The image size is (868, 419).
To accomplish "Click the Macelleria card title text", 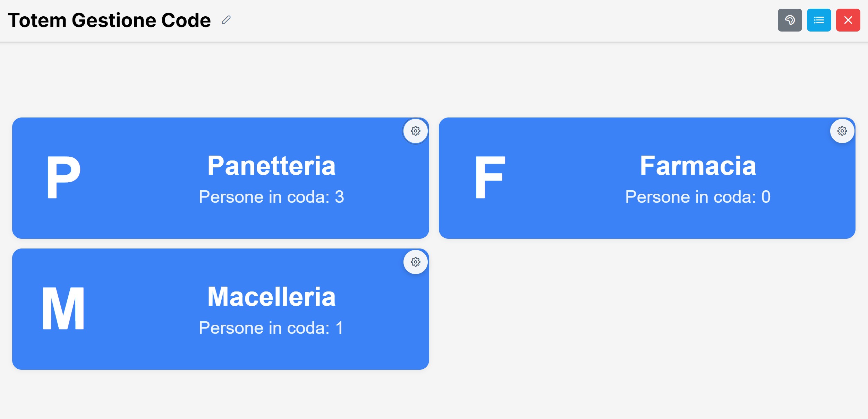I will (271, 296).
